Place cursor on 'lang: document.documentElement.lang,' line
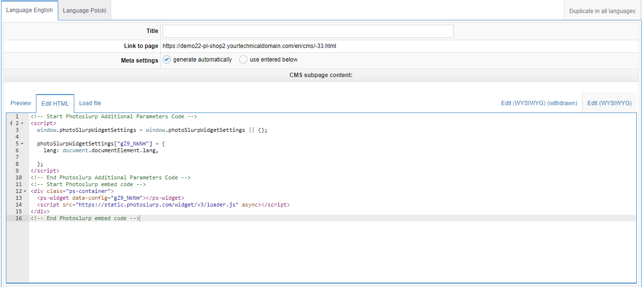This screenshot has width=644, height=287. 101,150
